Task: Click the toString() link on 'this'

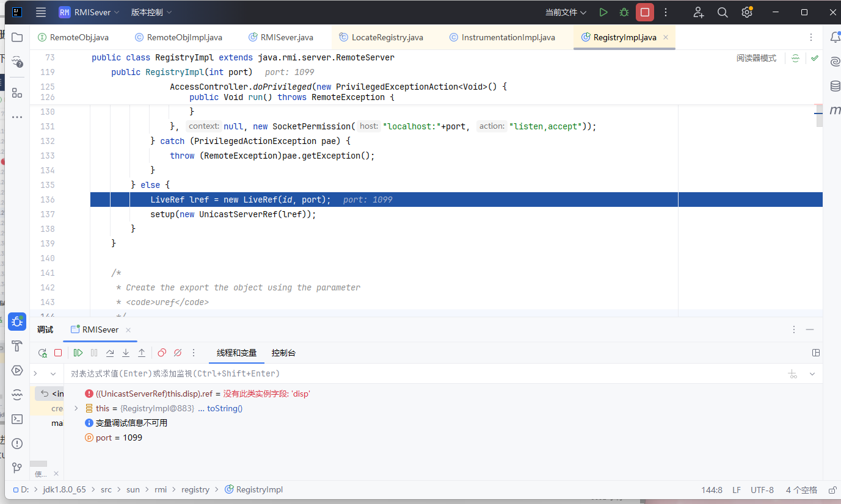Action: pyautogui.click(x=225, y=408)
